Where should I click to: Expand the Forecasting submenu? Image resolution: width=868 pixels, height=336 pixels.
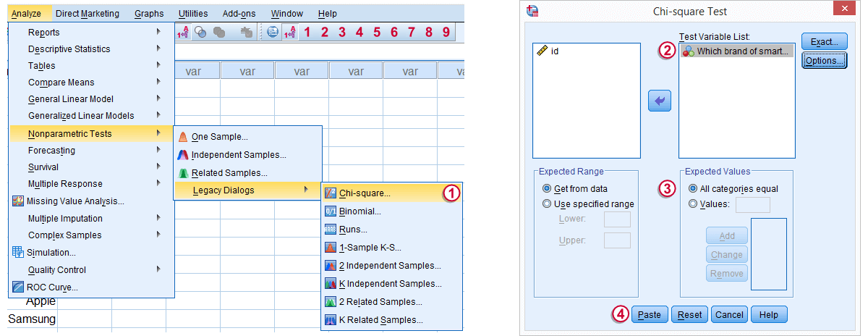click(x=91, y=150)
